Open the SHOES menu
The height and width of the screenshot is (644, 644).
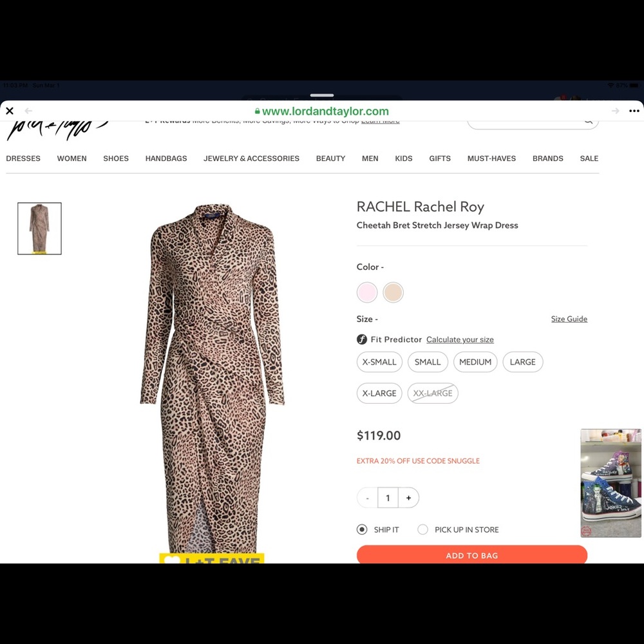point(116,158)
